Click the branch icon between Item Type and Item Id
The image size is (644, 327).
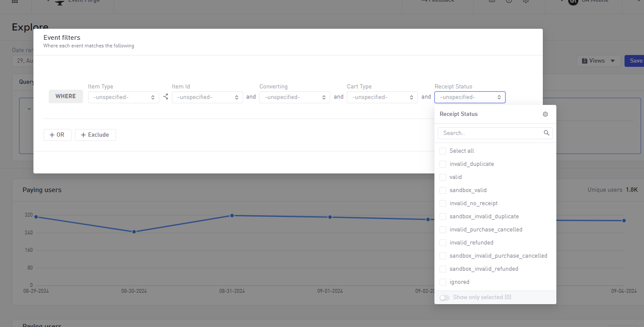pyautogui.click(x=166, y=97)
